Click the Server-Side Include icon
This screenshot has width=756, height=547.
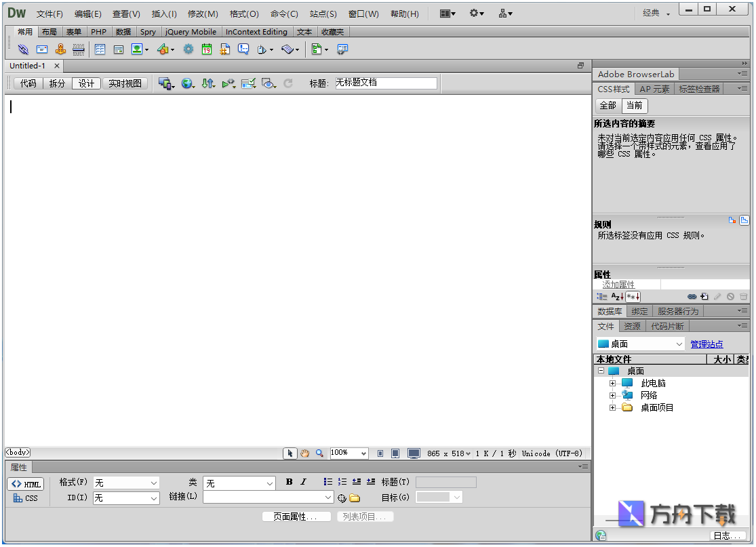[x=224, y=49]
